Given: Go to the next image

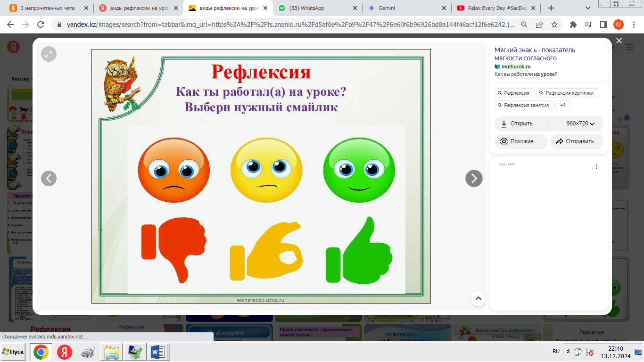Looking at the screenshot, I should point(474,178).
